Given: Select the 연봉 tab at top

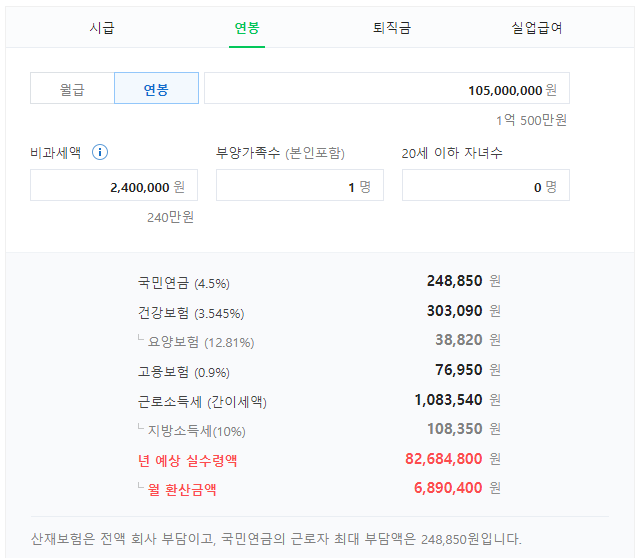Looking at the screenshot, I should point(247,28).
